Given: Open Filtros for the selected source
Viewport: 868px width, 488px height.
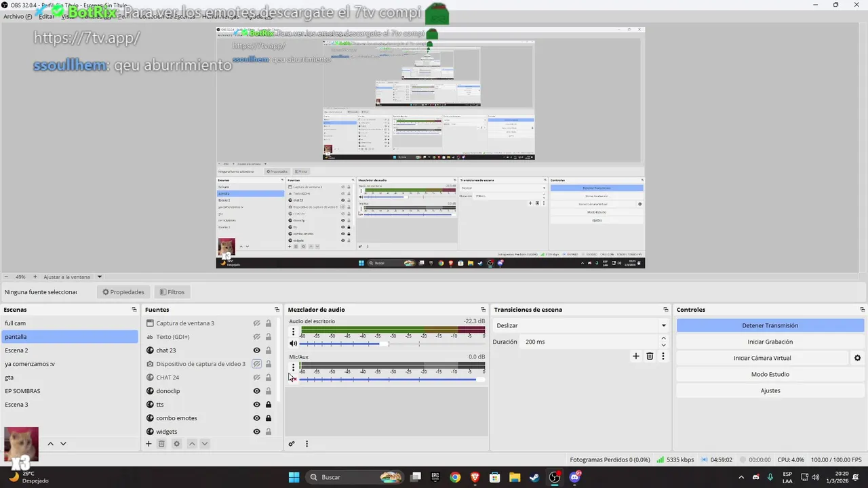Looking at the screenshot, I should (x=172, y=292).
